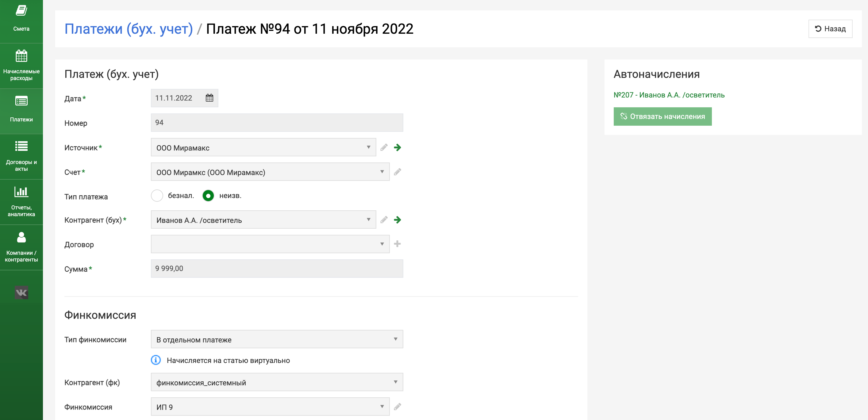Open the Контрагент (бух) dropdown showing Иванов А.А.

pos(263,220)
